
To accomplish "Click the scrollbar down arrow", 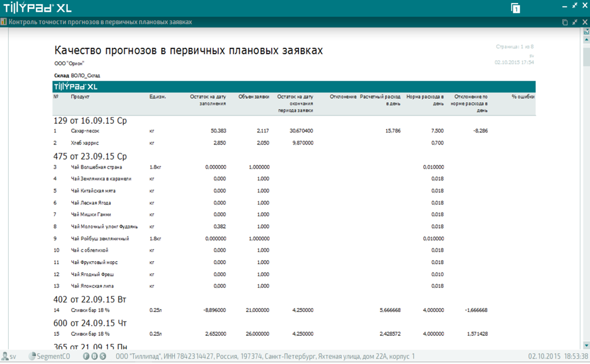I will click(586, 345).
